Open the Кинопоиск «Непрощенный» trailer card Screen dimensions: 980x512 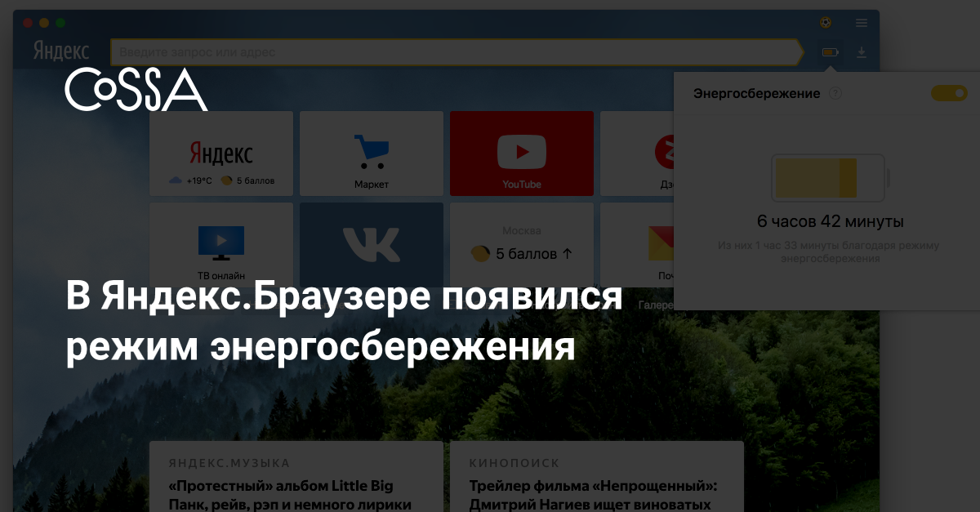(x=597, y=477)
